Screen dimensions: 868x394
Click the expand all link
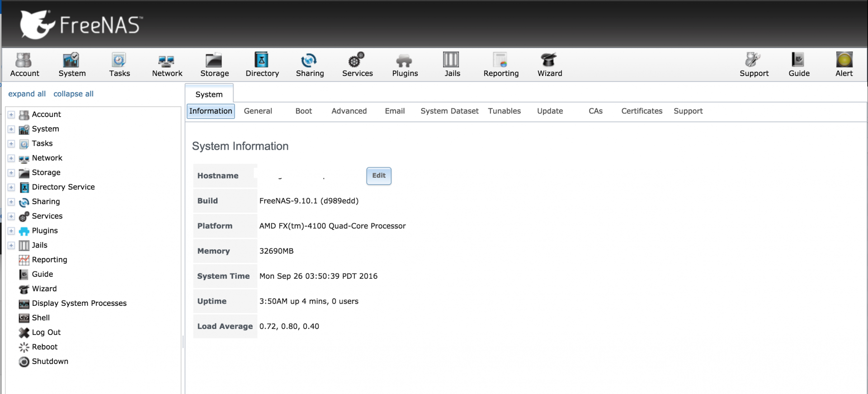point(27,94)
